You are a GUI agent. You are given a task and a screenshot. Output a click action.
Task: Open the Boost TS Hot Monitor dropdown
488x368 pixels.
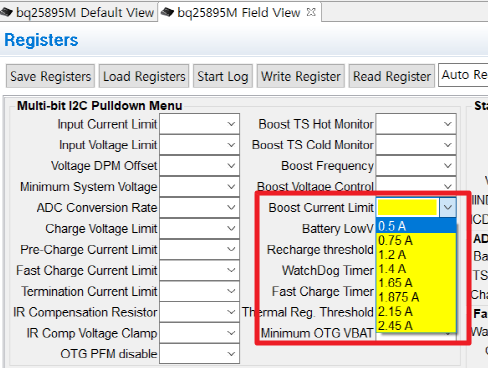(x=416, y=124)
